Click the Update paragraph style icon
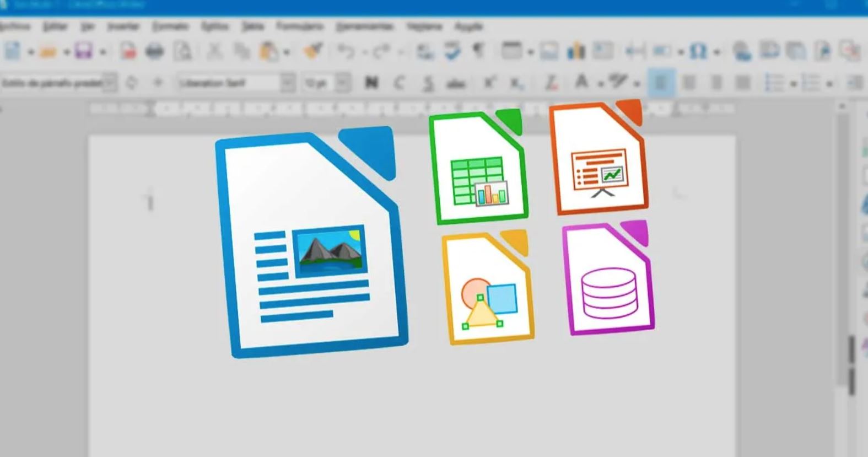Screen dimensions: 868x457 (131, 83)
